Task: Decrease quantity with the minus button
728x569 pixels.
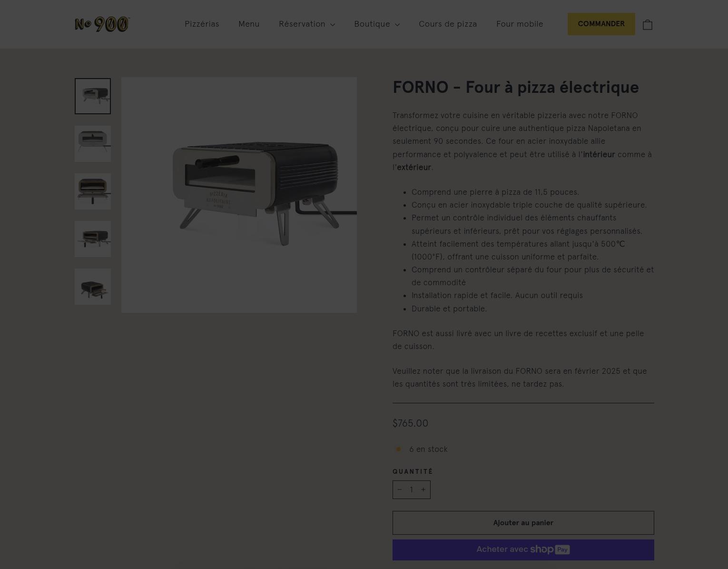Action: (x=400, y=489)
